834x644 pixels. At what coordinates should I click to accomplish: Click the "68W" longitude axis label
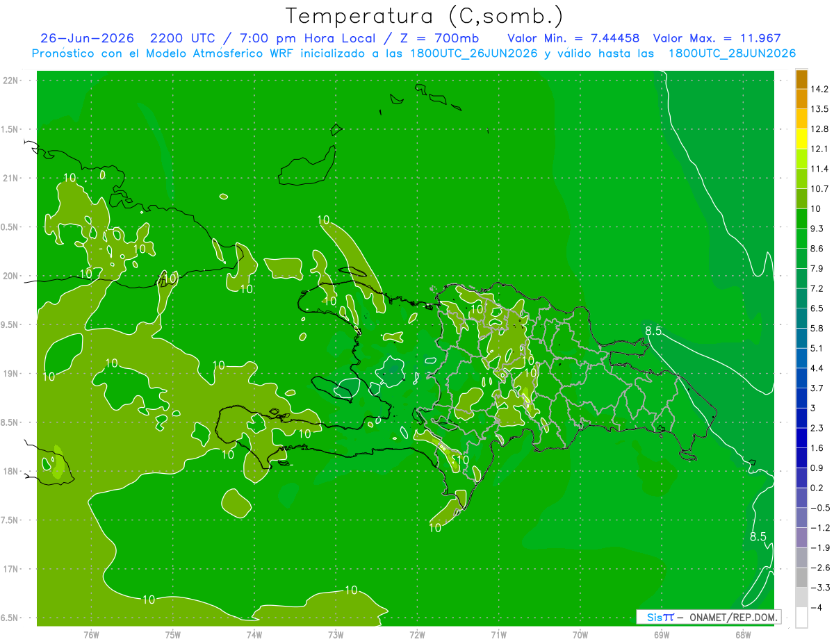pos(743,635)
